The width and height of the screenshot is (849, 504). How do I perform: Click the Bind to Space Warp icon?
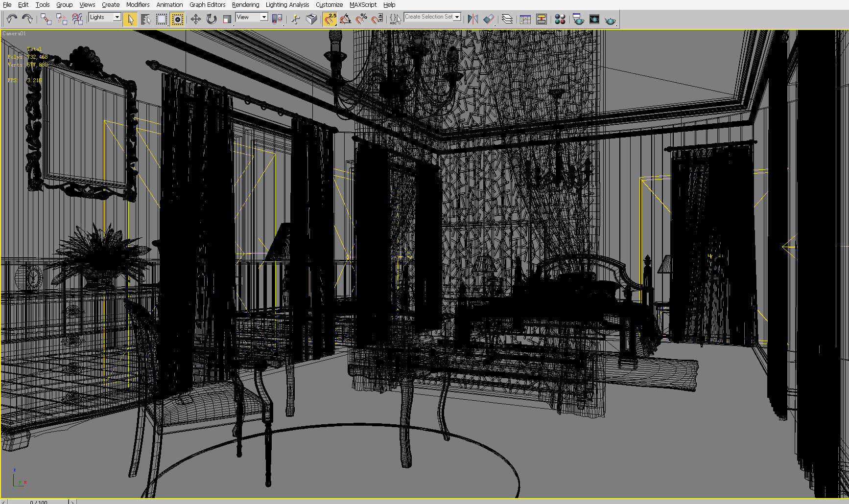point(77,19)
